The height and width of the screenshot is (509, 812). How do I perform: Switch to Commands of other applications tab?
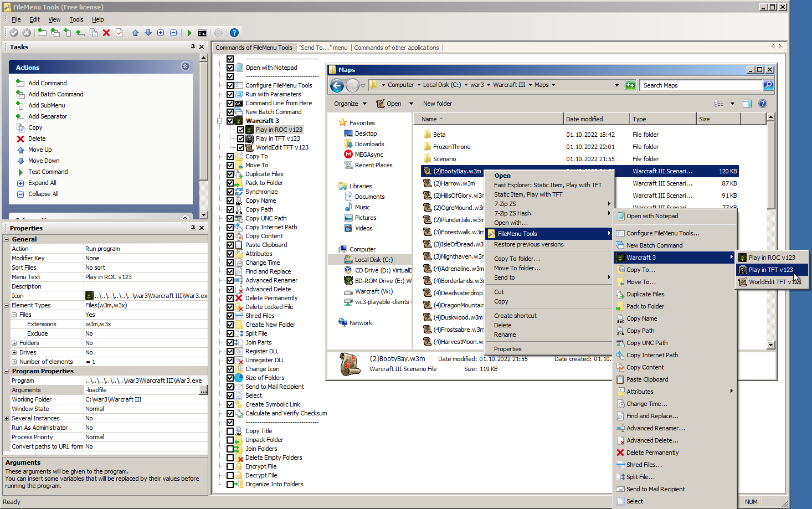397,48
